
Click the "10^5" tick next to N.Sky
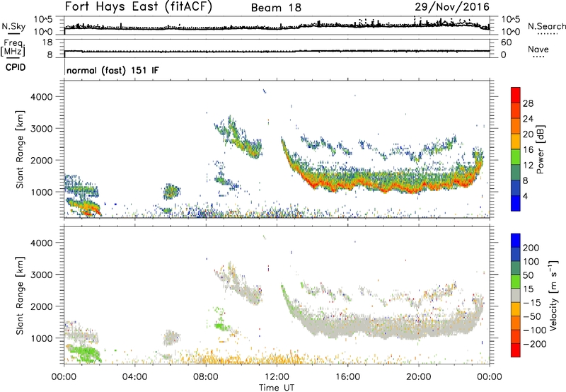43,20
